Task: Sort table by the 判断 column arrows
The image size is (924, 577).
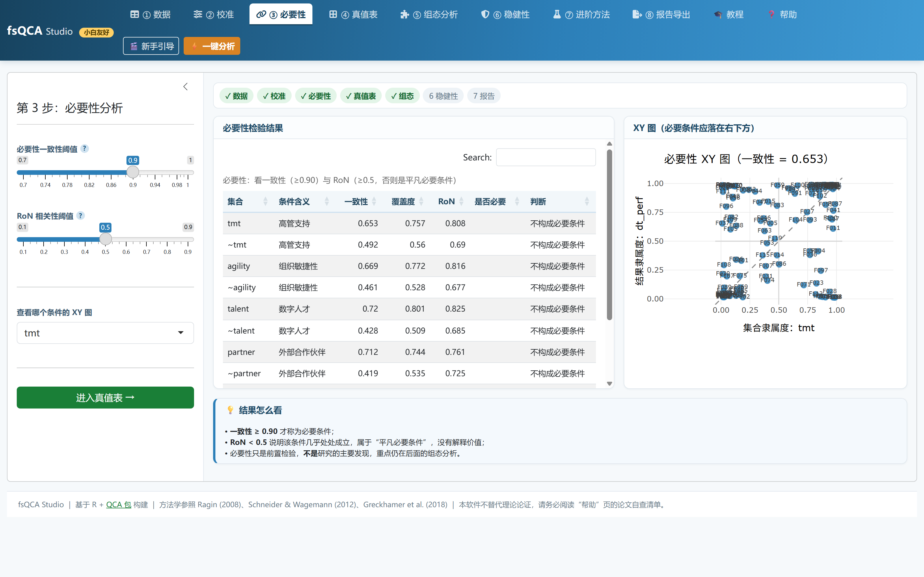Action: point(587,201)
